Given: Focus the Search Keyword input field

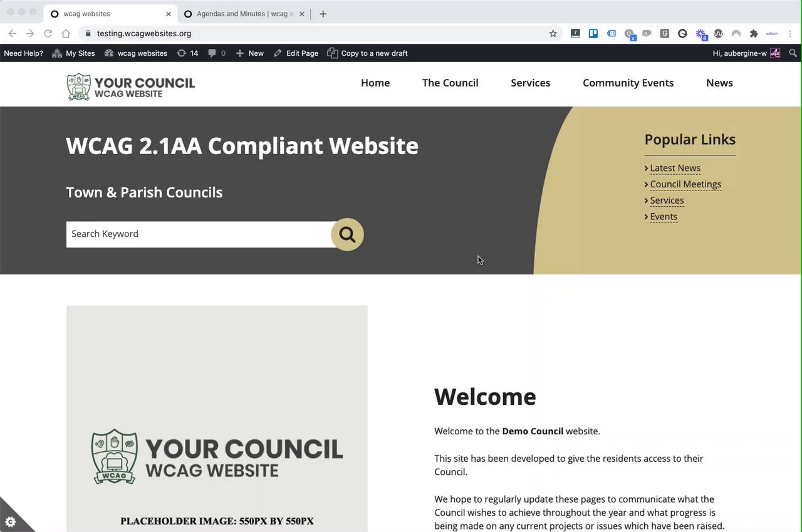Looking at the screenshot, I should tap(199, 234).
